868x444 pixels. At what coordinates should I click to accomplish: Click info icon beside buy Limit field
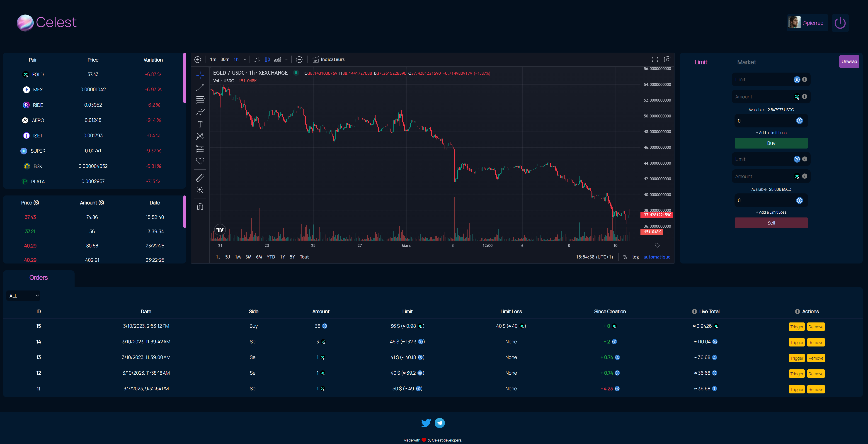coord(805,79)
